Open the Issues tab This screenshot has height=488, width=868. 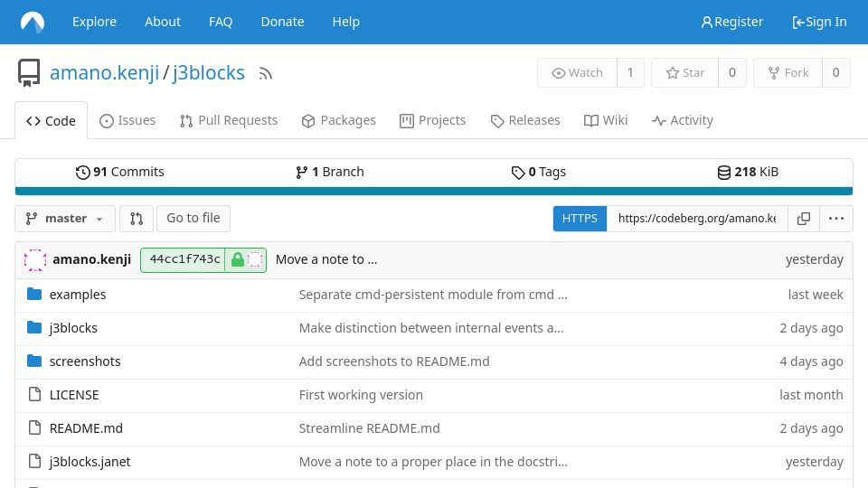(x=127, y=120)
